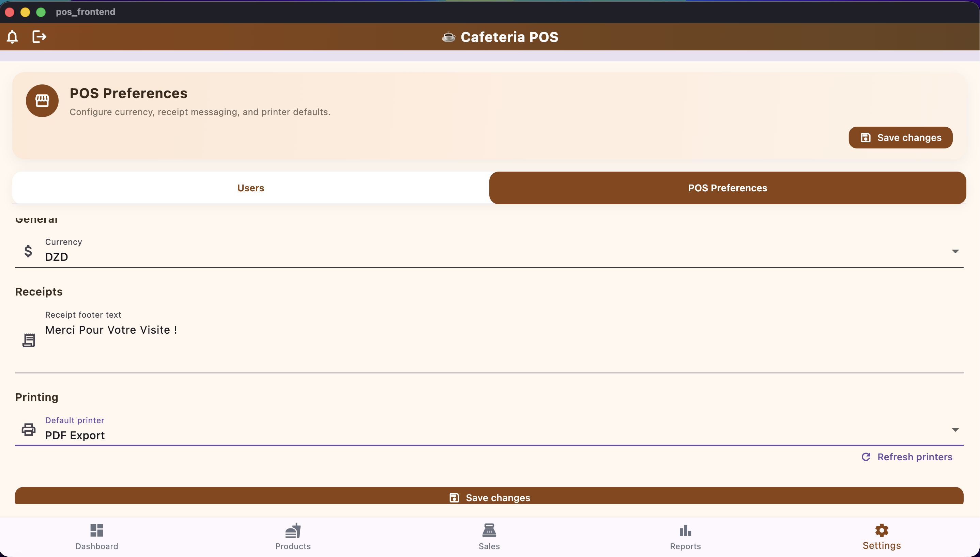Click the printer icon beside Default printer
The width and height of the screenshot is (980, 557).
pyautogui.click(x=29, y=430)
